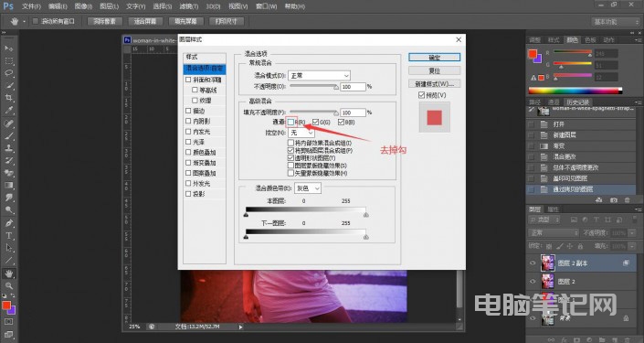Select the Gradient tool

click(8, 185)
